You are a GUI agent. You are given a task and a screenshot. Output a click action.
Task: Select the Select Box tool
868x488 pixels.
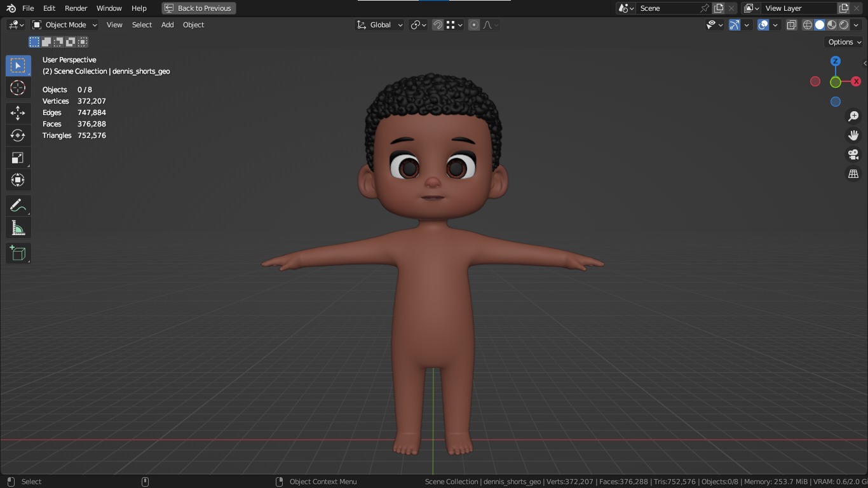[18, 66]
